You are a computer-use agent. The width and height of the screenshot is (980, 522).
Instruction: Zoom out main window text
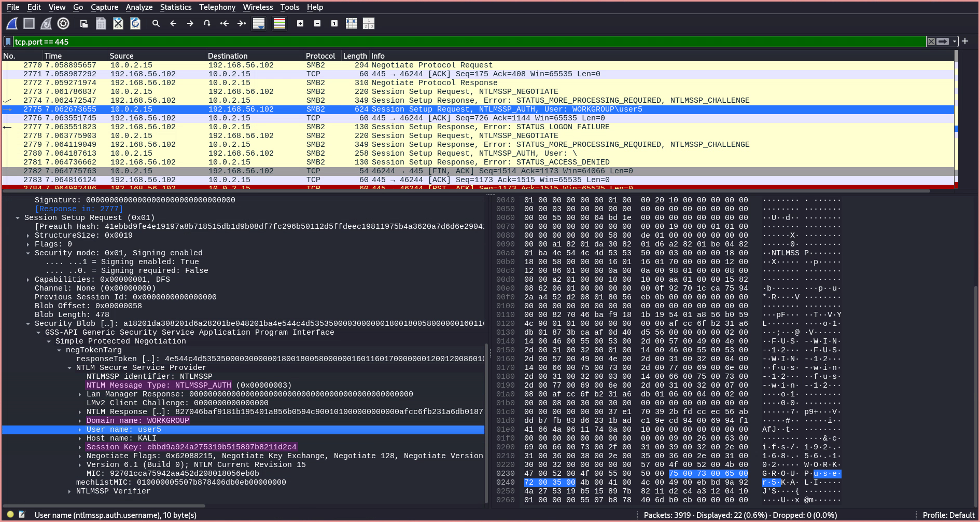[317, 23]
